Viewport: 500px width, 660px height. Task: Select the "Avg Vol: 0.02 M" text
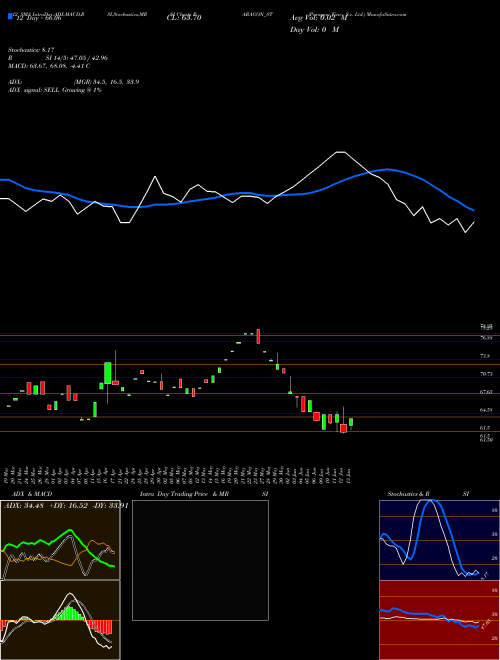coord(319,18)
